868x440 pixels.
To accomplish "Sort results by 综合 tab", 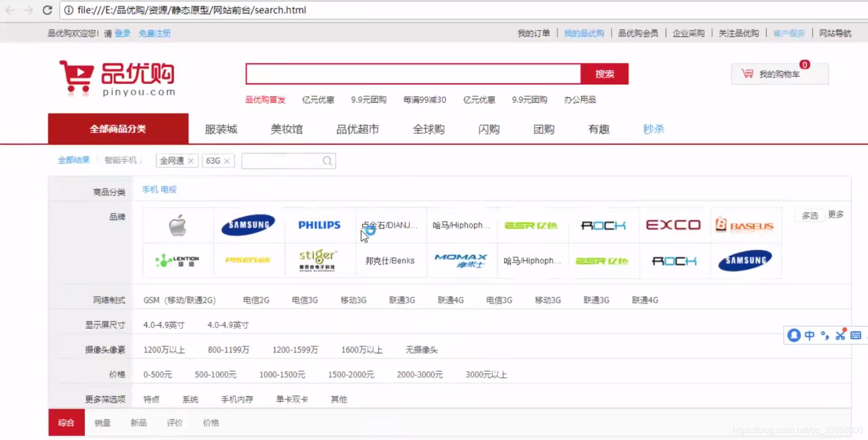I will click(x=66, y=422).
